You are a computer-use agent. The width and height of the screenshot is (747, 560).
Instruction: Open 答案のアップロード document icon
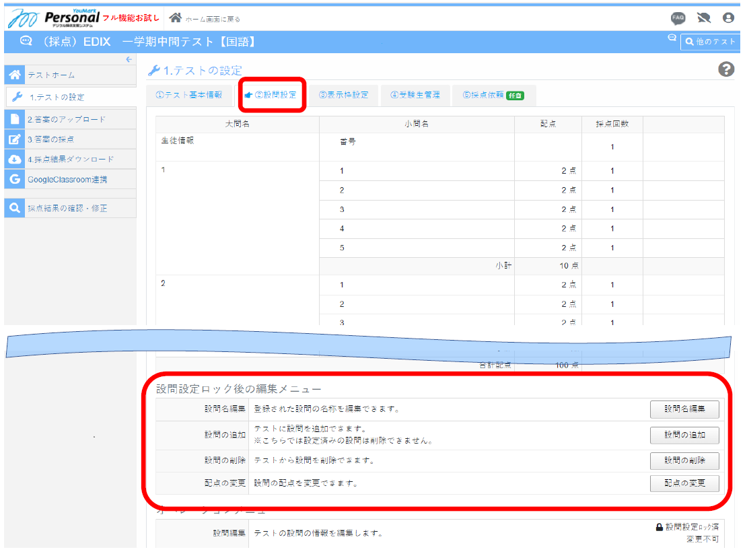click(x=15, y=118)
